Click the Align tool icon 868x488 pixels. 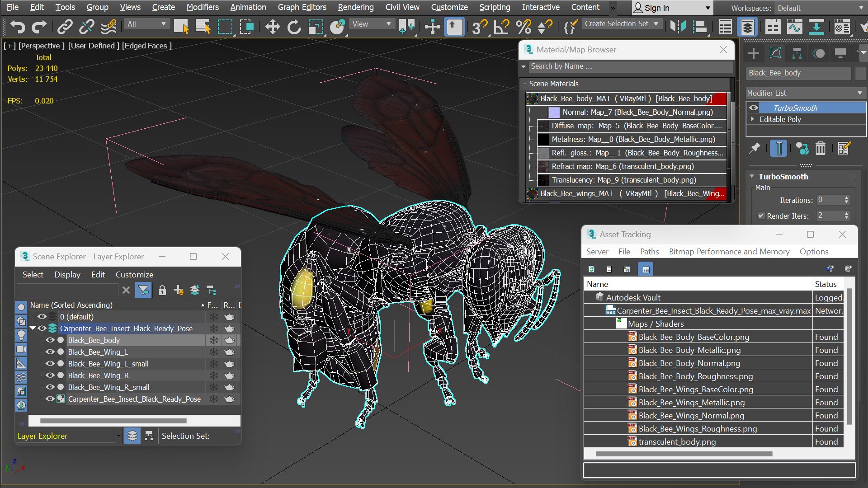[x=699, y=27]
